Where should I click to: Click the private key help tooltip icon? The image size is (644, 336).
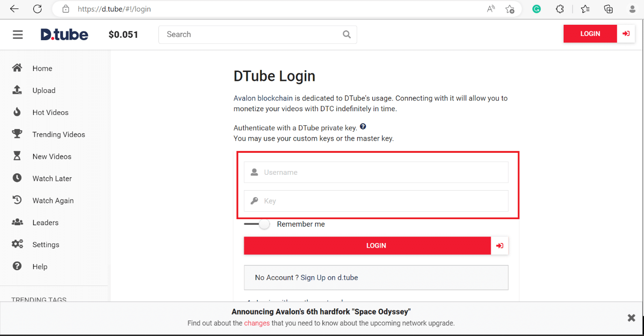363,127
